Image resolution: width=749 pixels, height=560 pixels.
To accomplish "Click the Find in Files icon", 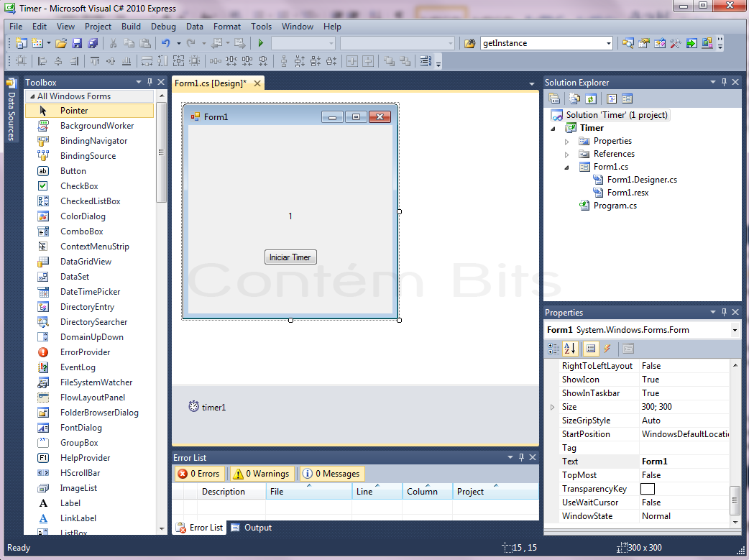I will point(469,43).
